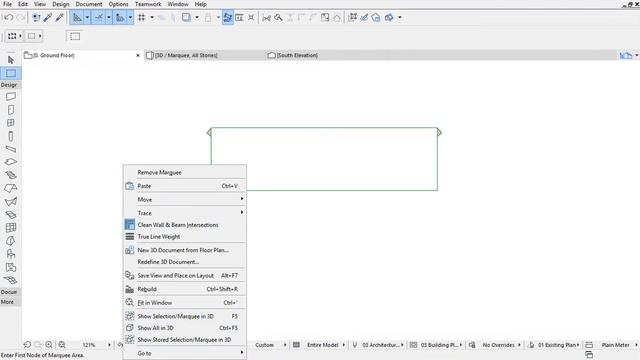
Task: Open the File menu
Action: 7,4
